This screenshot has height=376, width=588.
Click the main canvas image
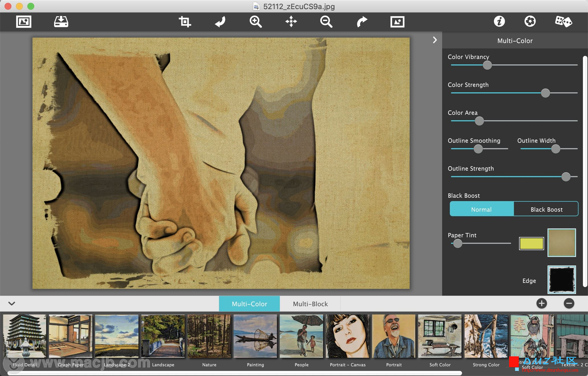221,163
